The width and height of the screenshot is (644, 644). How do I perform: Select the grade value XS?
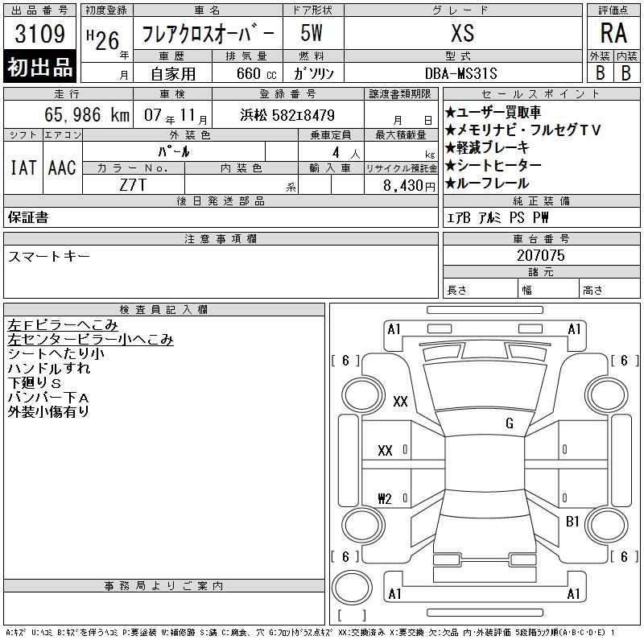tap(462, 33)
